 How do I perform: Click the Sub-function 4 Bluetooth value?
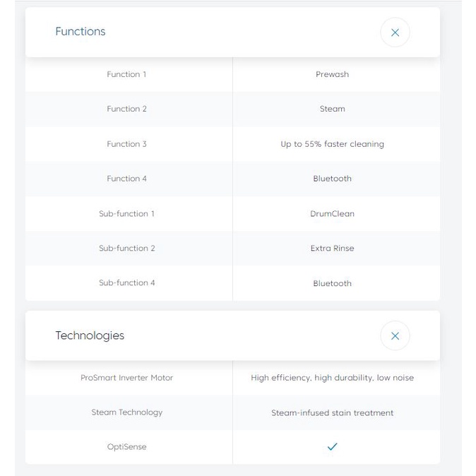click(x=332, y=283)
